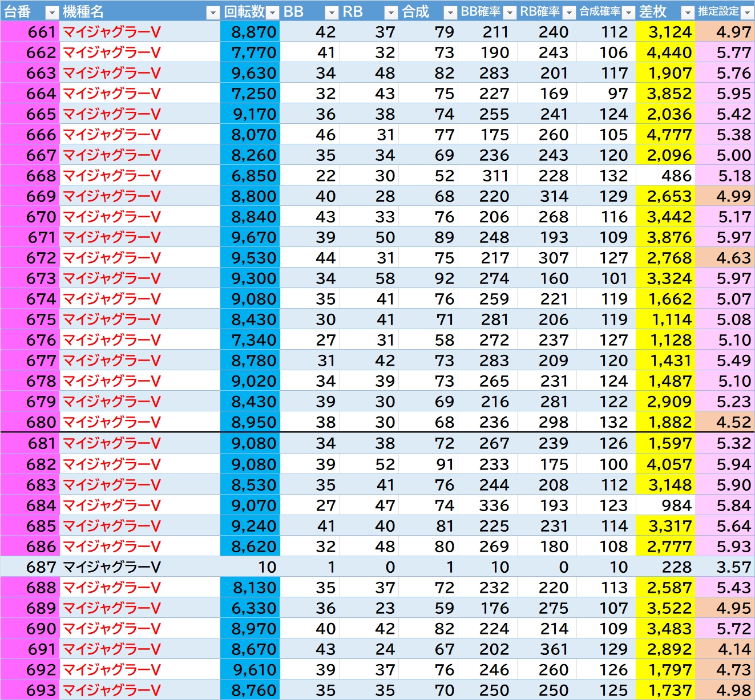Select BB確率 value 311 in row 668
Screen dimensions: 755x700
487,176
